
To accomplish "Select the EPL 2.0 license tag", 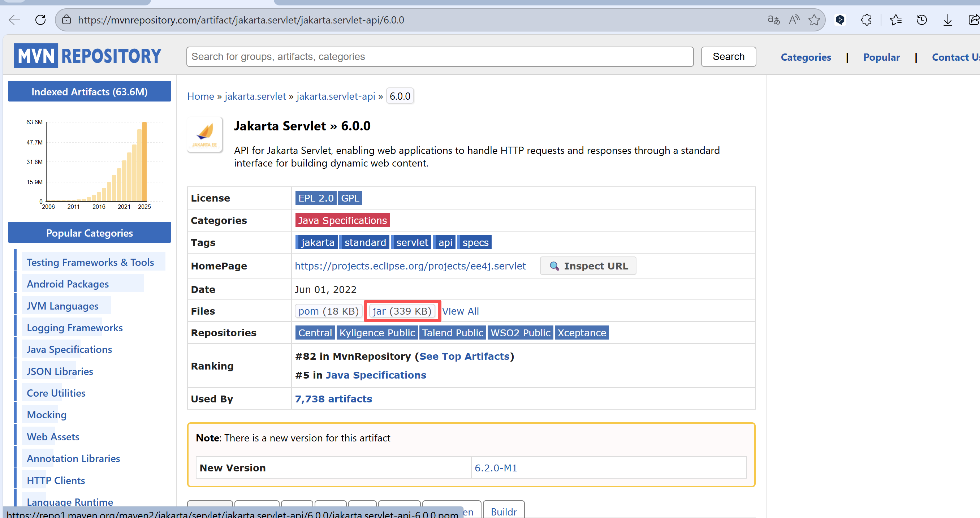I will pyautogui.click(x=315, y=198).
